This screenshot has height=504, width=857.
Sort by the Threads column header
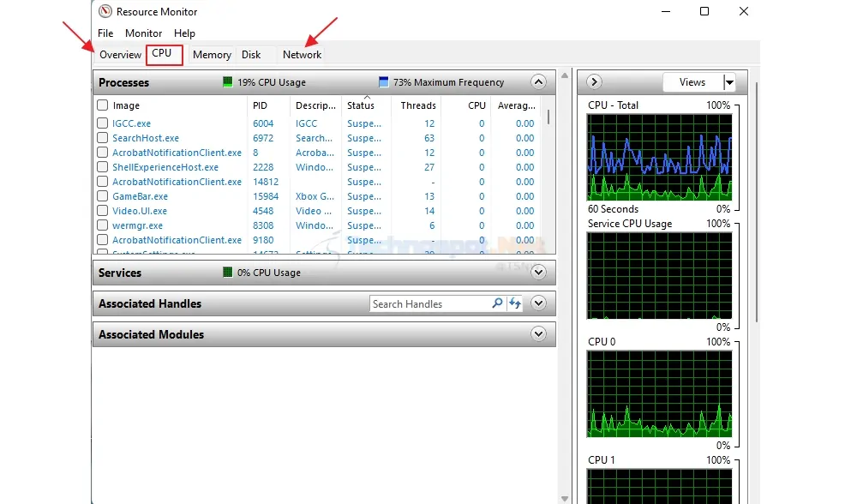418,105
